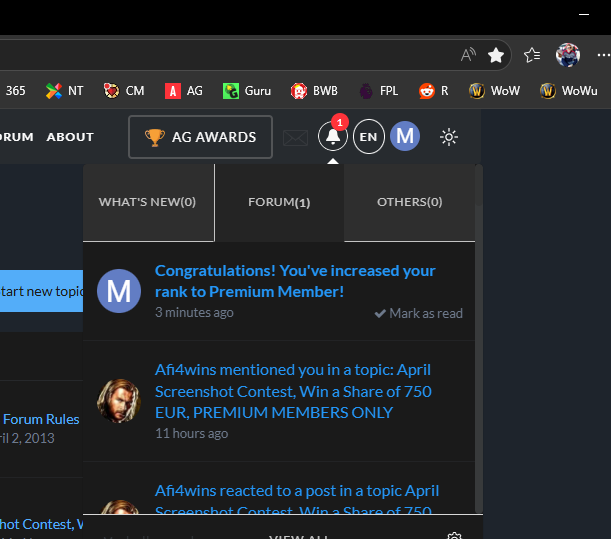This screenshot has width=611, height=539.
Task: Toggle the light/dark theme sun icon
Action: point(449,137)
